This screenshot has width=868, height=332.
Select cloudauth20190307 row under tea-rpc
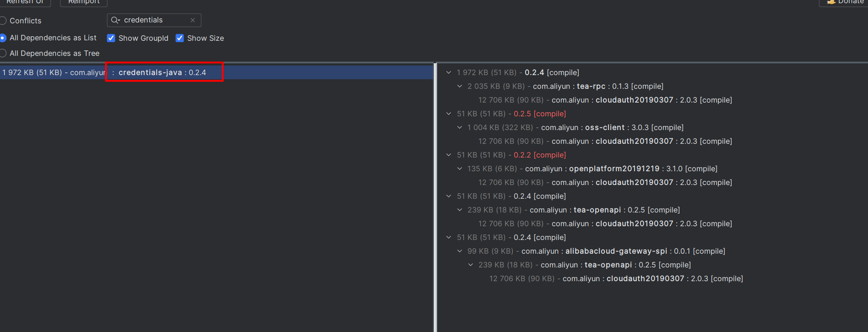(x=605, y=100)
